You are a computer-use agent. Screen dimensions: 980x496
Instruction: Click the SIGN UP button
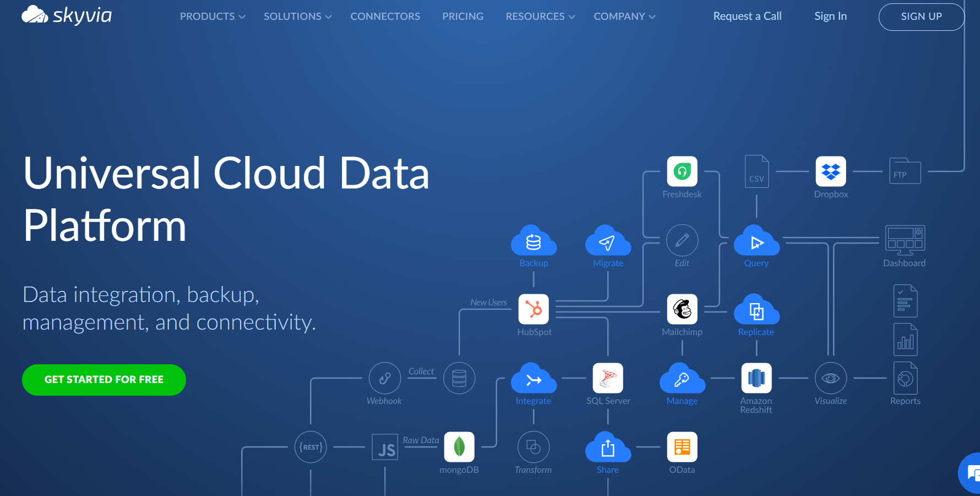click(921, 17)
